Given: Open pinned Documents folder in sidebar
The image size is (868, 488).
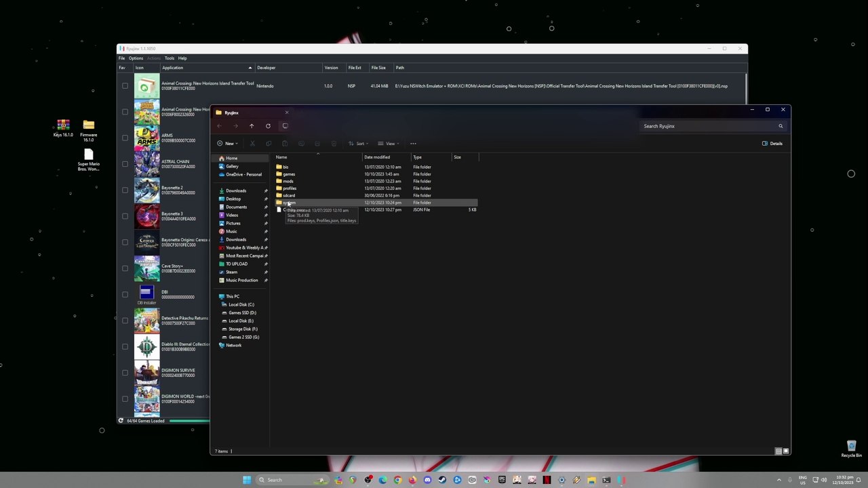Looking at the screenshot, I should click(236, 207).
